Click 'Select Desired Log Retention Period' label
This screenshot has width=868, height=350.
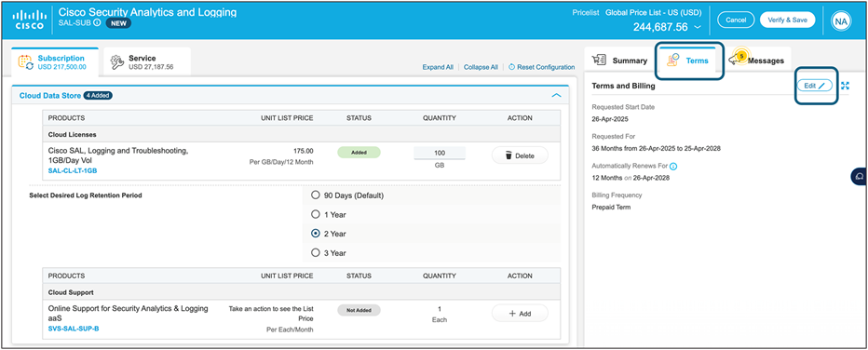click(x=86, y=195)
